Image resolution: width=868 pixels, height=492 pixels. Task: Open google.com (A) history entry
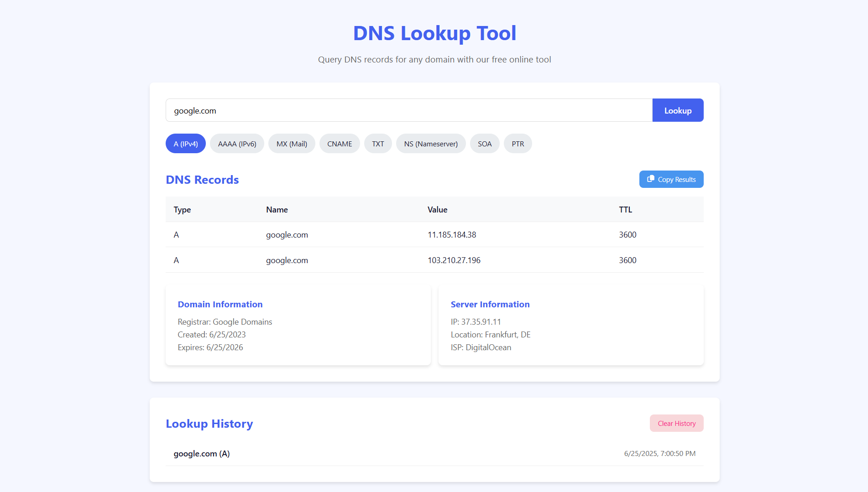pos(434,454)
